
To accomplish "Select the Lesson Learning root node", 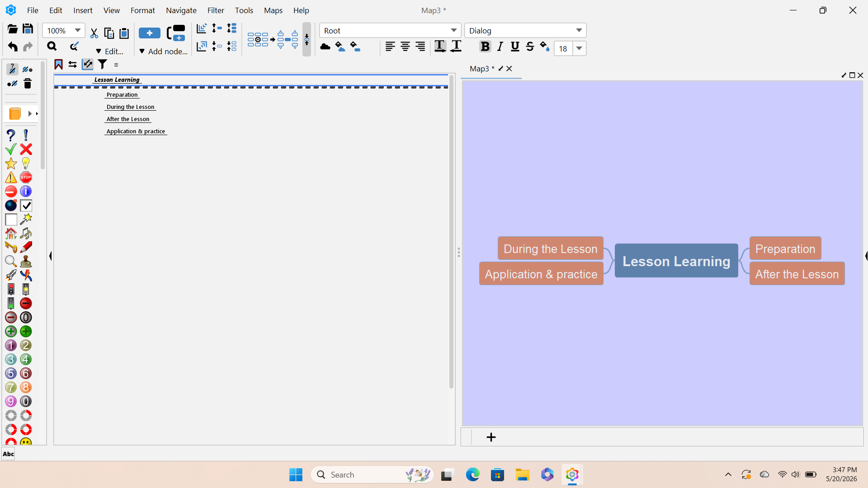I will (x=676, y=261).
